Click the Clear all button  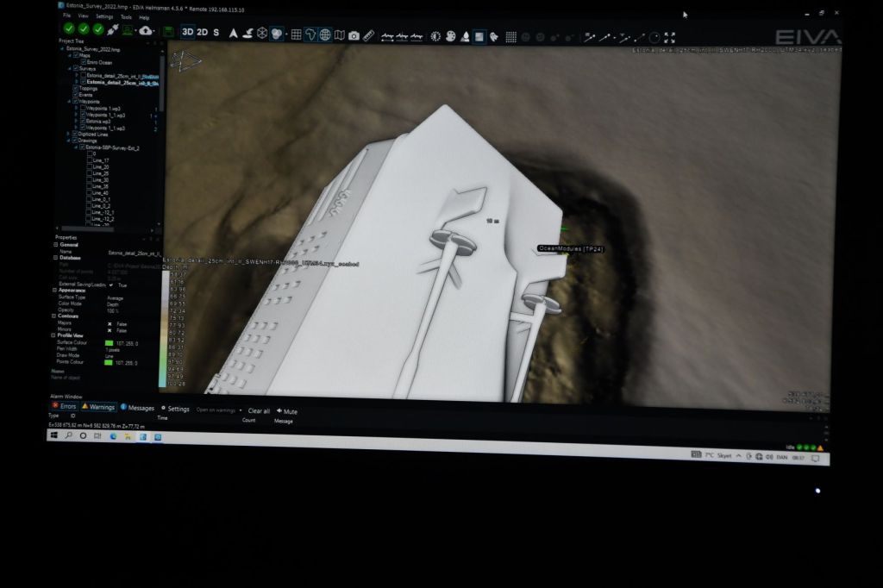click(x=259, y=411)
